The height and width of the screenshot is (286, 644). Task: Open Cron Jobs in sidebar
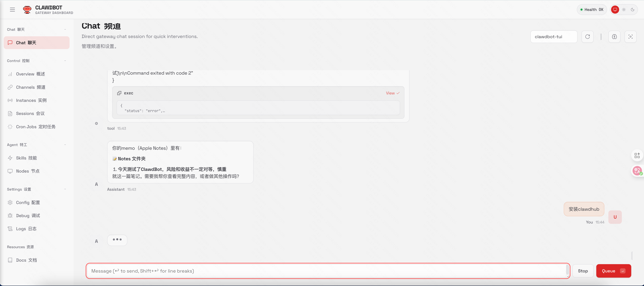[35, 127]
